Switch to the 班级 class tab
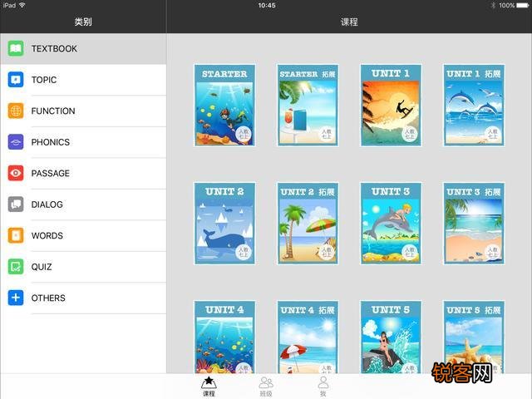This screenshot has width=532, height=399. coord(266,387)
